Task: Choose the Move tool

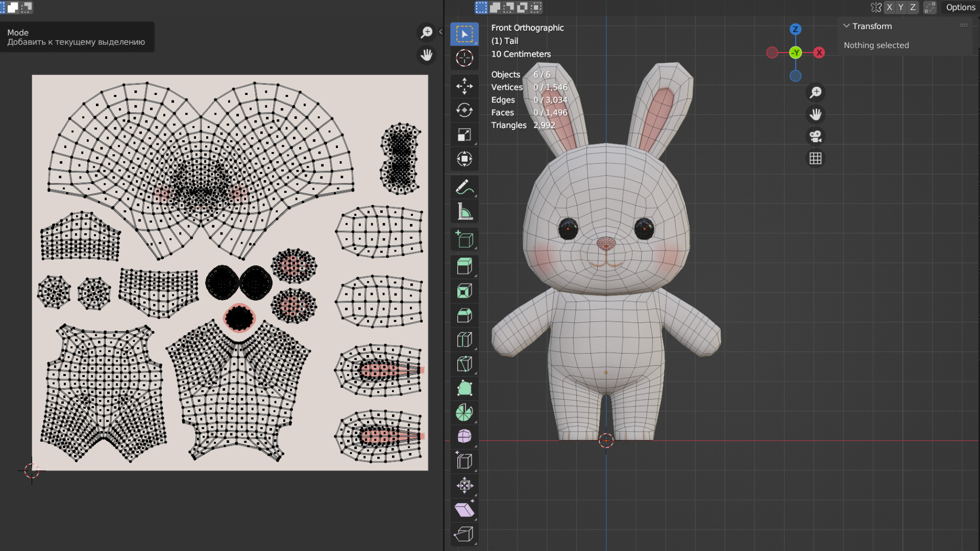Action: (464, 86)
